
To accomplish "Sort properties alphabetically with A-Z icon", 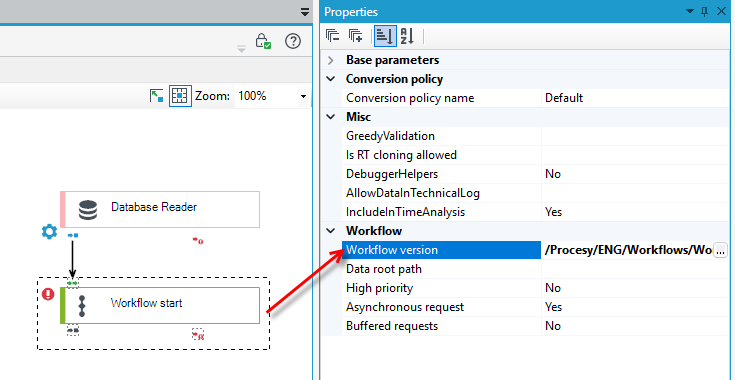I will click(x=407, y=36).
